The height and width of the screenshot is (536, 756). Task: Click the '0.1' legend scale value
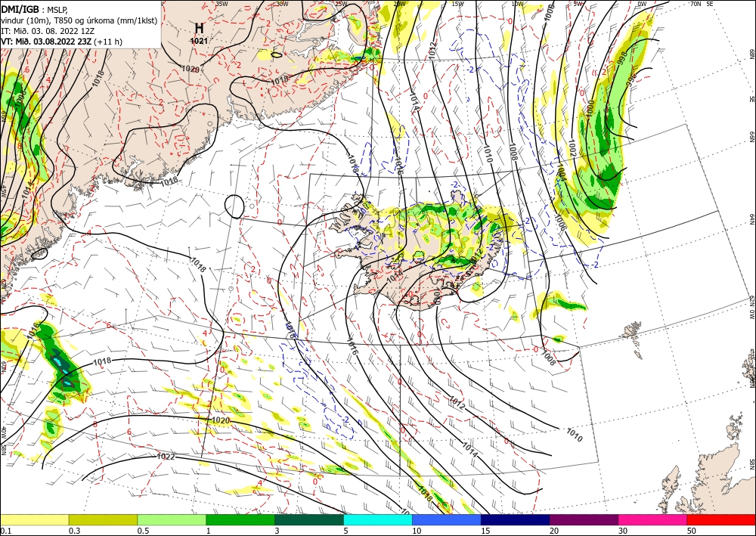[x=5, y=531]
